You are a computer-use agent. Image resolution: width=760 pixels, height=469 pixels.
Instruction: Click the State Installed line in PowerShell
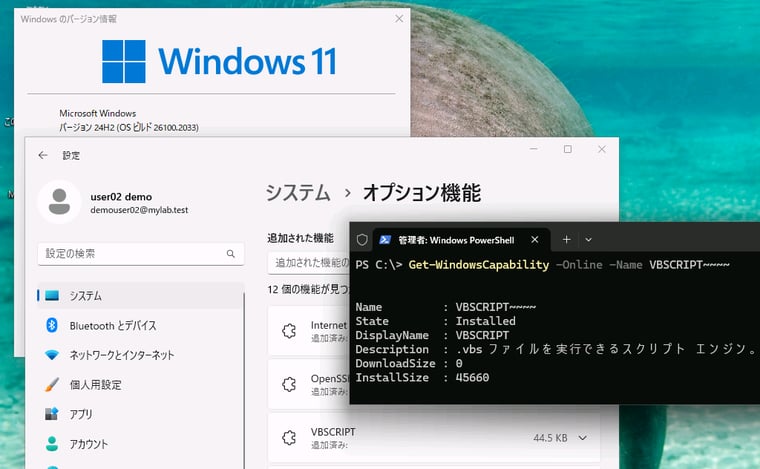[435, 321]
